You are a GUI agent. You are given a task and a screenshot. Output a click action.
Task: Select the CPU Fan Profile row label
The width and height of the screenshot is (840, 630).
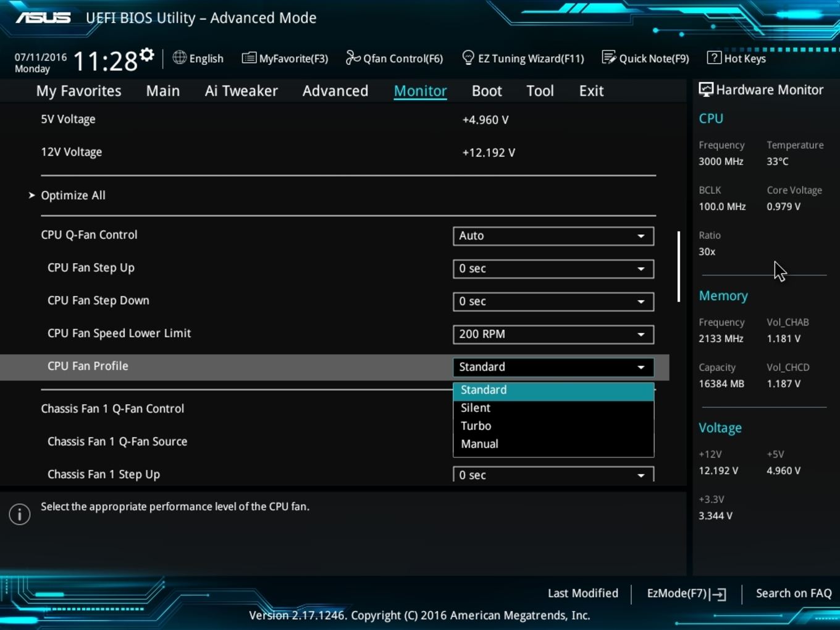point(88,366)
